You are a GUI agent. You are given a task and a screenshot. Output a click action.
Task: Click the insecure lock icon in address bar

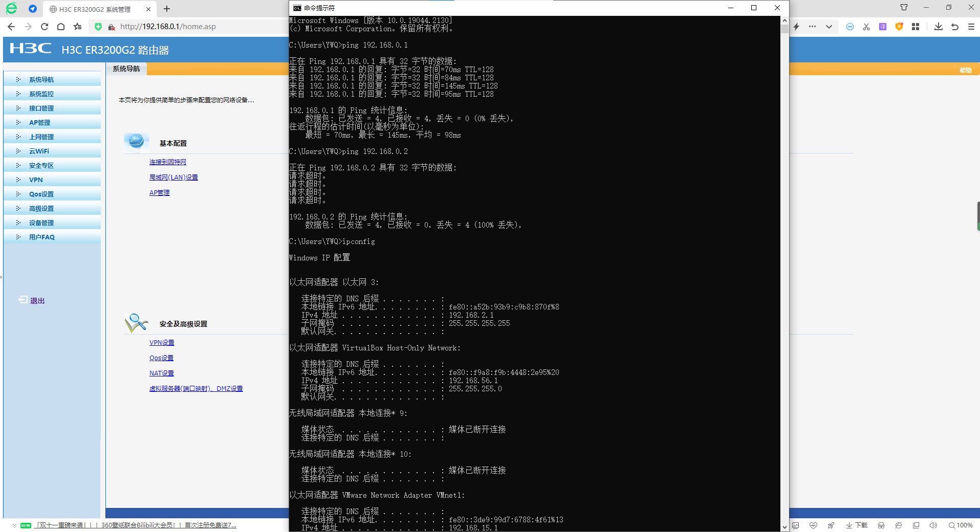click(112, 27)
